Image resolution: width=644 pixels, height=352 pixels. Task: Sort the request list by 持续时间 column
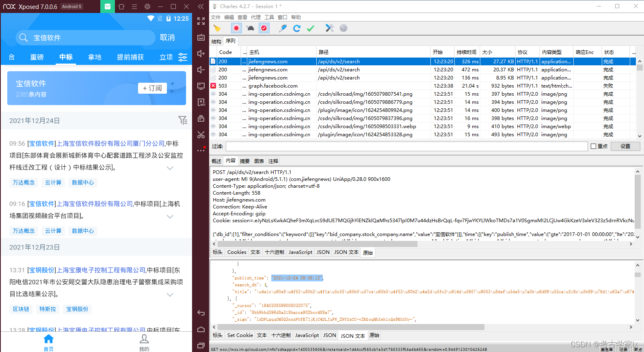click(x=466, y=52)
